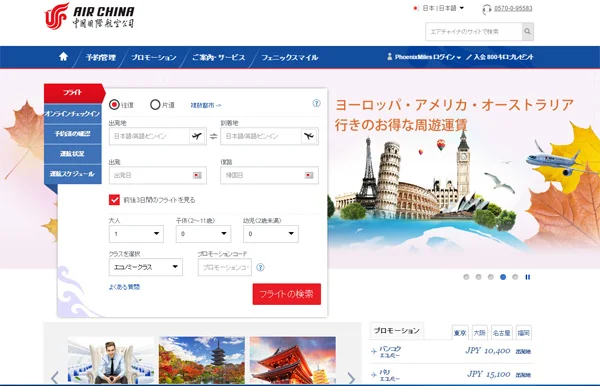The height and width of the screenshot is (386, 600).
Task: Open departure date calendar icon
Action: click(197, 175)
